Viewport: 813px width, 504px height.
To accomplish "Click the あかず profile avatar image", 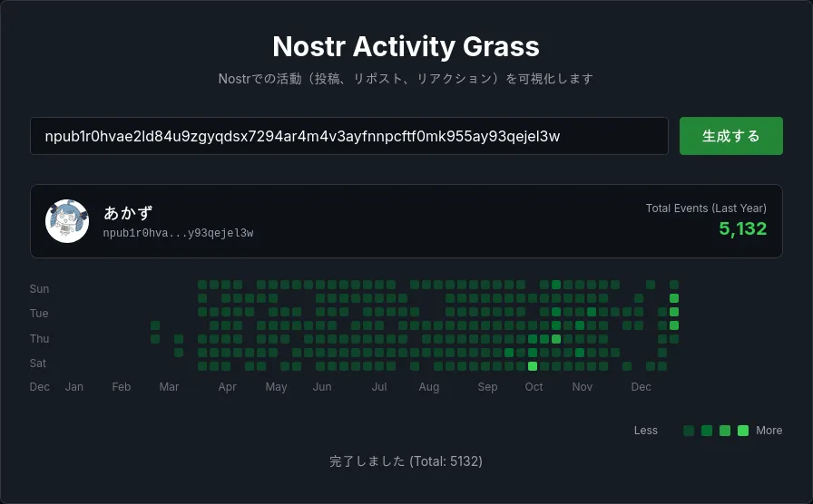I will pos(67,221).
